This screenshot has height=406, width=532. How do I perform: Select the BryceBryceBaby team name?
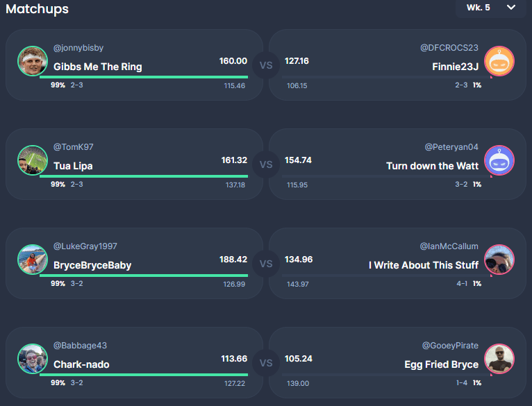point(92,265)
